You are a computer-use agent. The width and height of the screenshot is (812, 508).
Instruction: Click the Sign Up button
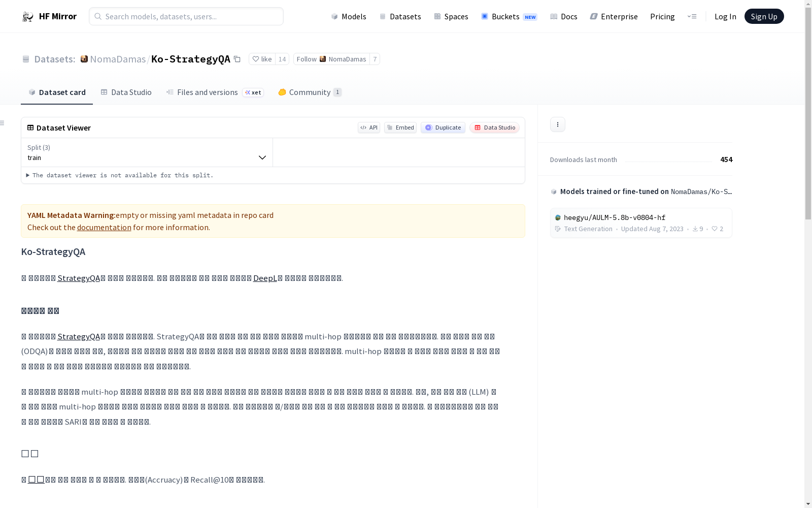click(x=764, y=16)
